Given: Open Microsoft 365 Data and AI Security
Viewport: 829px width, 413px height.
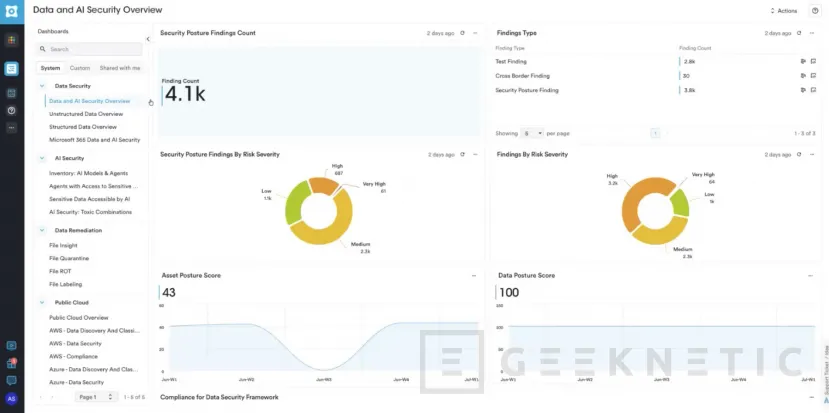Looking at the screenshot, I should (95, 140).
